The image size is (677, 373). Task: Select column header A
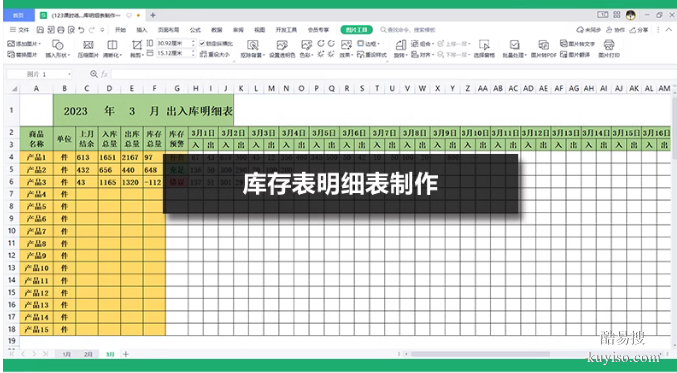[36, 89]
